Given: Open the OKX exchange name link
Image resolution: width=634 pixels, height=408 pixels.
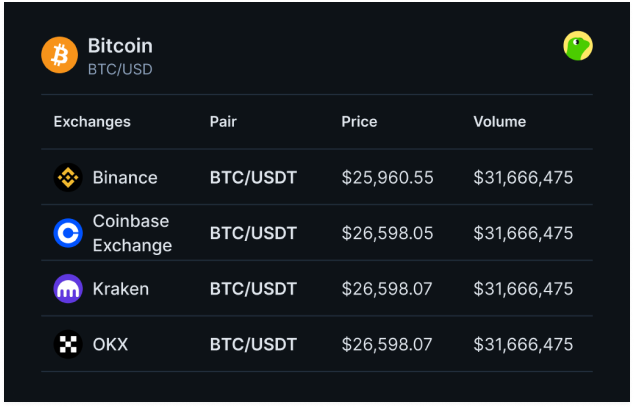Looking at the screenshot, I should 110,345.
